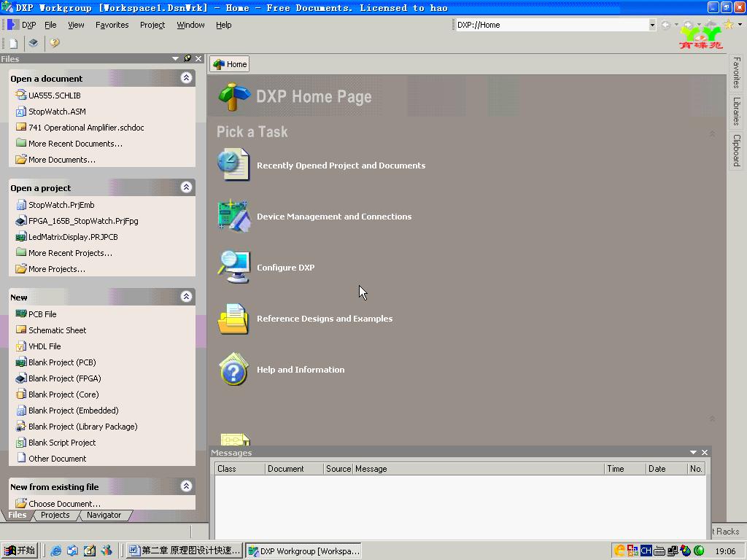
Task: Open 741 Operational Amplifier.schdoc
Action: pos(86,128)
